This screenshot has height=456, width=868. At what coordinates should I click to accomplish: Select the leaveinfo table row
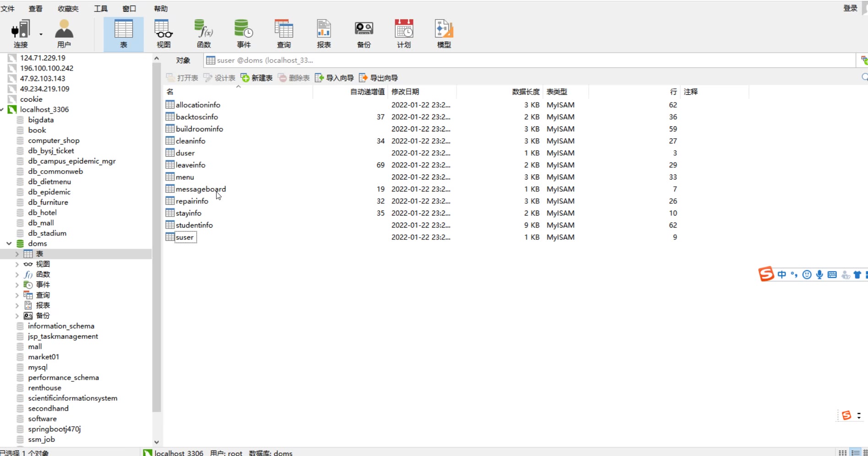456,165
